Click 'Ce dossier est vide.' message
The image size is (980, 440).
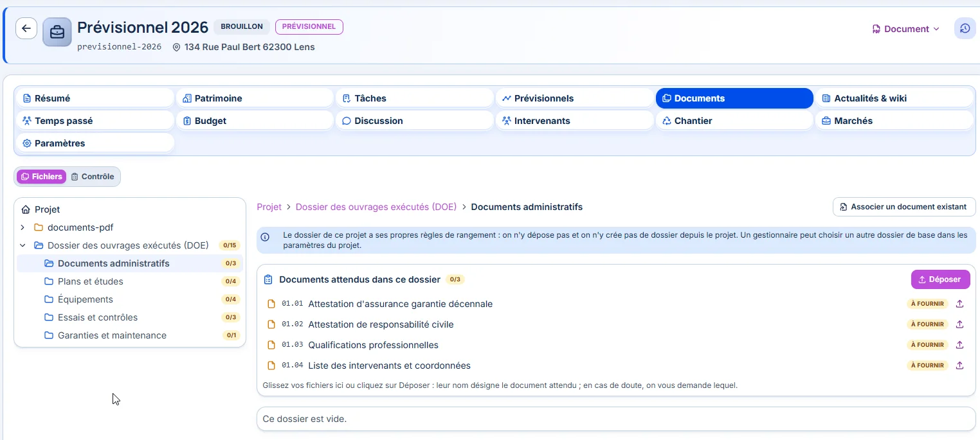coord(305,419)
